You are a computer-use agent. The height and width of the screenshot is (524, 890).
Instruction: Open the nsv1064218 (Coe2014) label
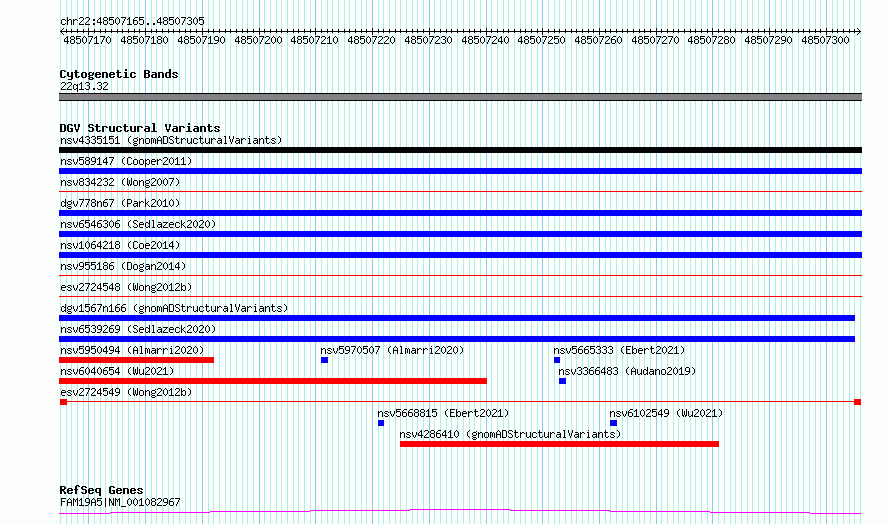click(x=120, y=245)
